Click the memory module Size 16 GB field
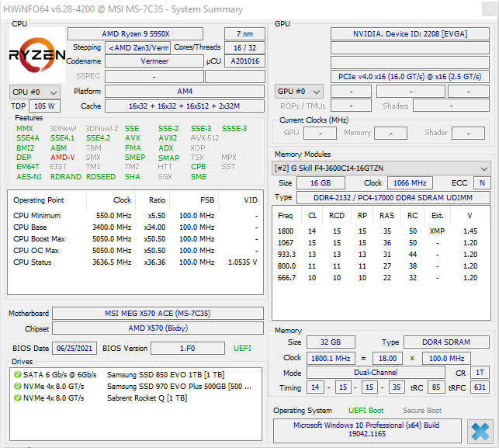This screenshot has width=499, height=448. tap(321, 183)
